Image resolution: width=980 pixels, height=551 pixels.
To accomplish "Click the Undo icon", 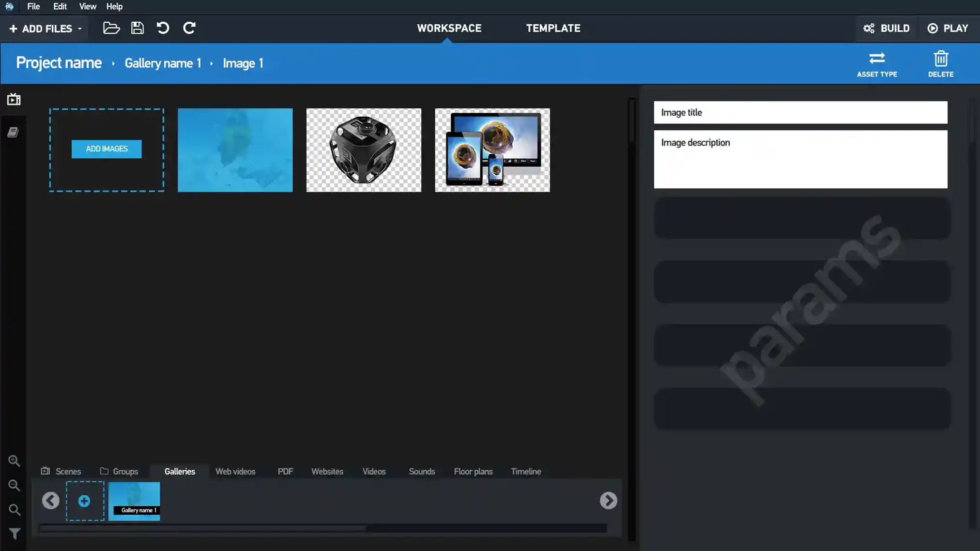I will [163, 28].
